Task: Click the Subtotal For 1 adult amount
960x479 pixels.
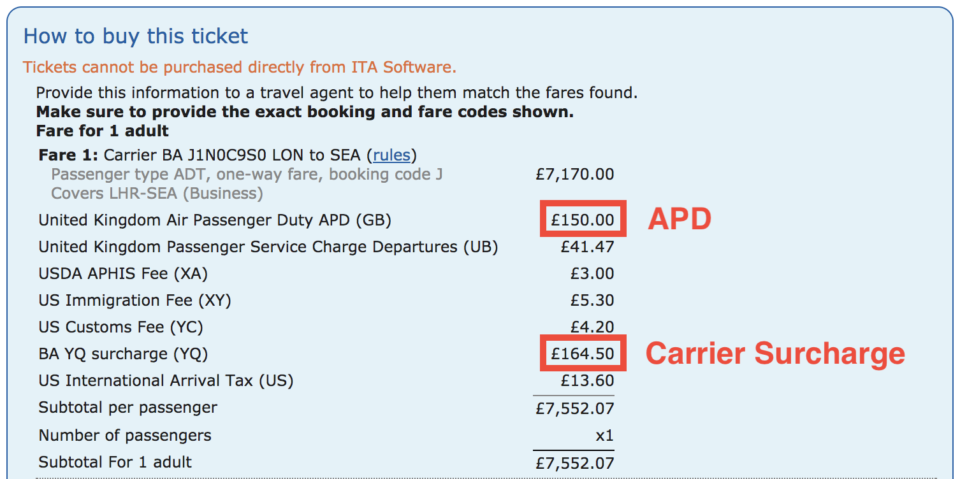Action: click(574, 462)
